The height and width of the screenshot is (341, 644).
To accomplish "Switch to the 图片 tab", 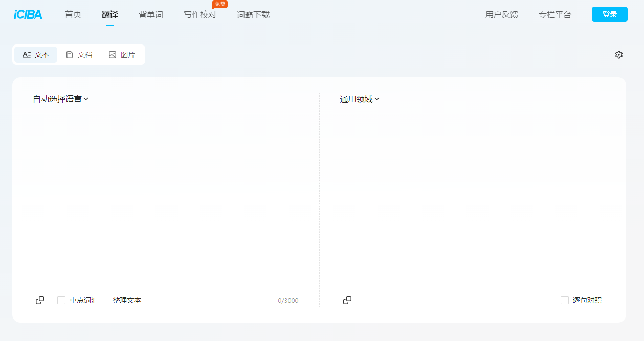I will tap(122, 55).
